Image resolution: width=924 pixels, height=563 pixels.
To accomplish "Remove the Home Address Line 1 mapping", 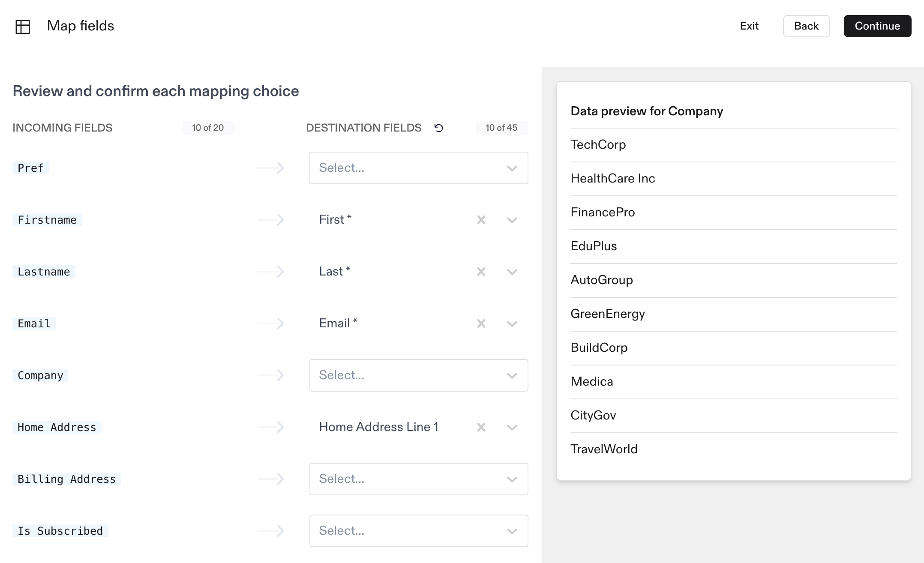I will (481, 427).
